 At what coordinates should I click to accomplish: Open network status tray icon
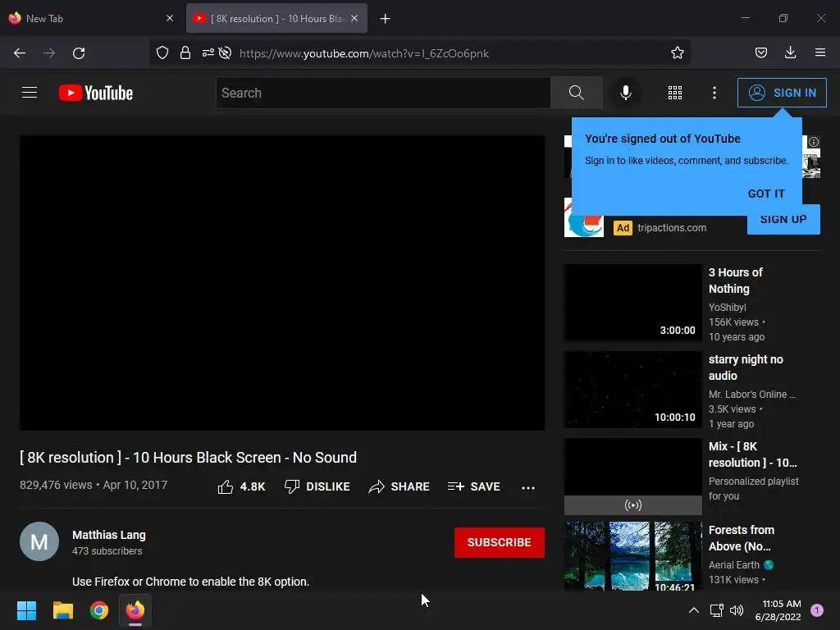coord(716,610)
